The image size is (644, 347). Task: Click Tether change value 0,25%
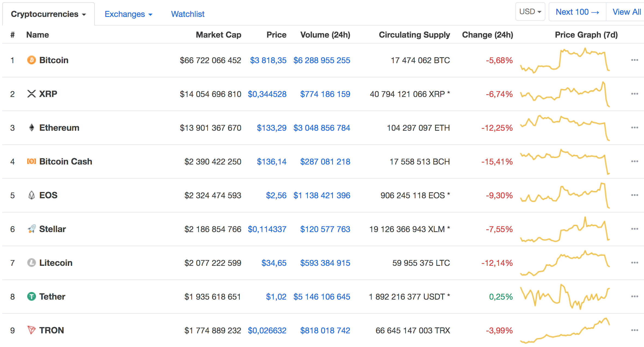tap(501, 297)
